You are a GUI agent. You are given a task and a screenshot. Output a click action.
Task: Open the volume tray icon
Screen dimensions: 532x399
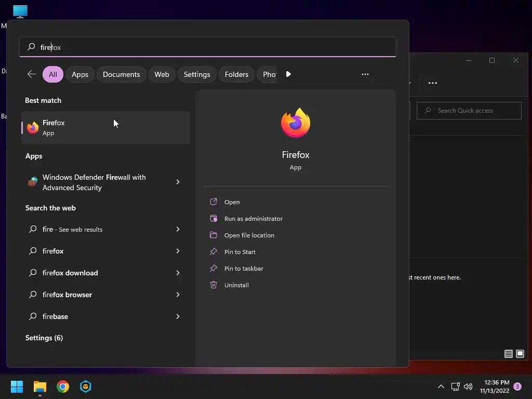[468, 387]
